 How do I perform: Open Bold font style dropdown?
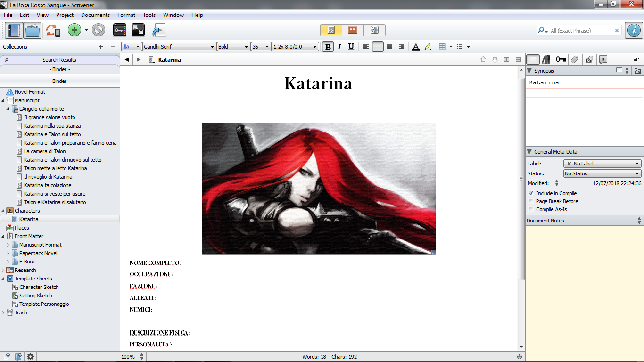[233, 47]
